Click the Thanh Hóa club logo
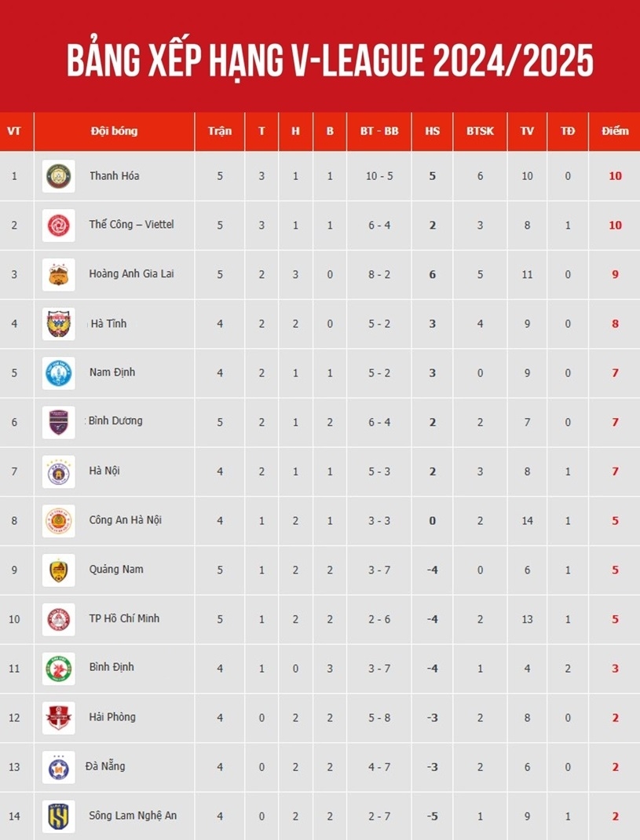 [58, 176]
